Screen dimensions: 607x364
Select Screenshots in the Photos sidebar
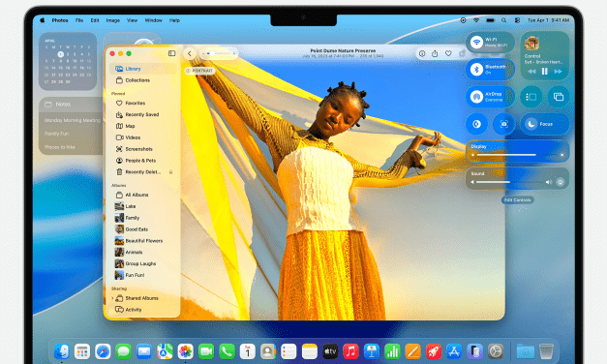pyautogui.click(x=134, y=149)
